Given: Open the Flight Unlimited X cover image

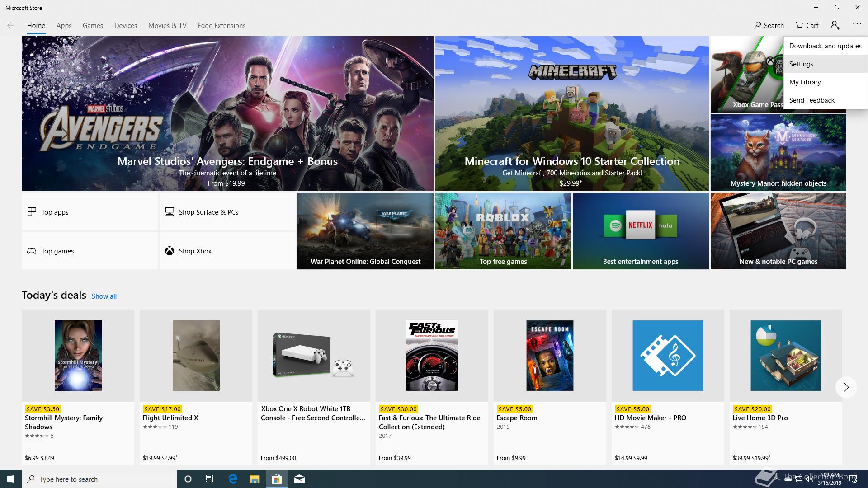Looking at the screenshot, I should pos(196,356).
